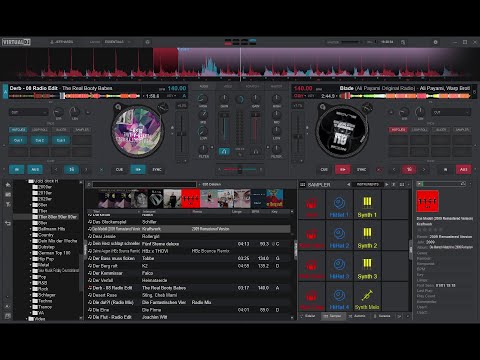
Task: Switch right deck pads to LOOPROLL
Action: point(420,130)
